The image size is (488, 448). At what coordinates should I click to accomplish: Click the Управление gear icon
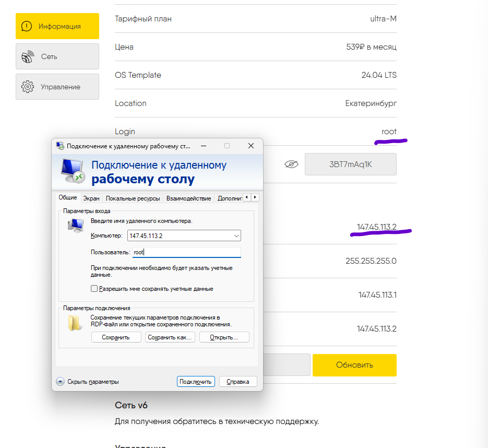(x=27, y=87)
